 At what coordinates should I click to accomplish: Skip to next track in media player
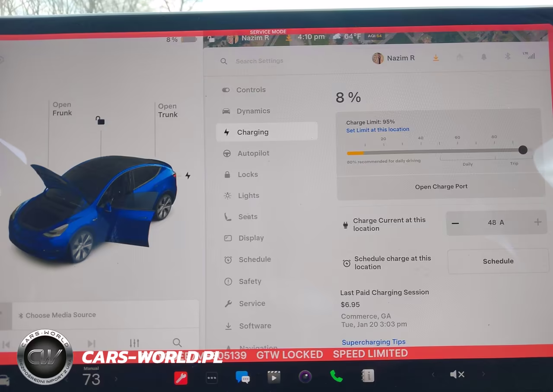(x=91, y=344)
